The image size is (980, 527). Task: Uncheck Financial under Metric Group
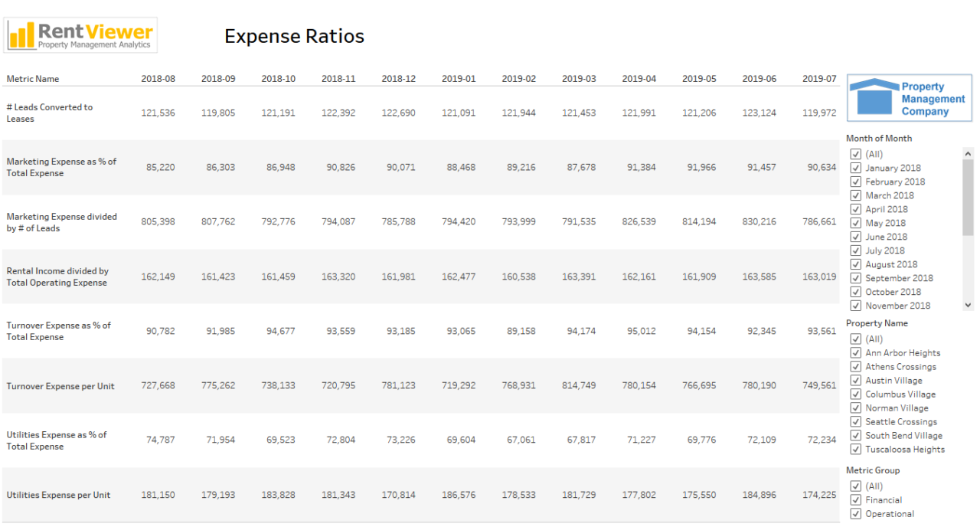pyautogui.click(x=855, y=499)
